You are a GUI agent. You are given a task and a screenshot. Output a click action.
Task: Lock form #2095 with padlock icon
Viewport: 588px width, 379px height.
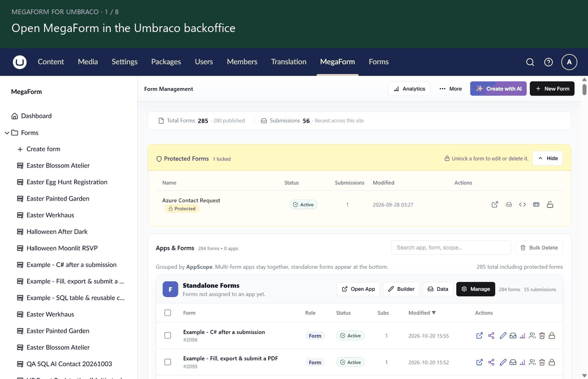(x=552, y=362)
